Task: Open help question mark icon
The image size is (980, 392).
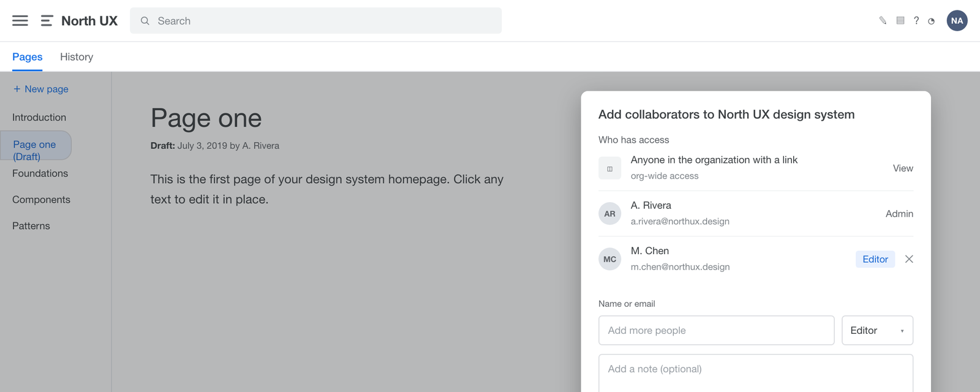Action: [916, 21]
